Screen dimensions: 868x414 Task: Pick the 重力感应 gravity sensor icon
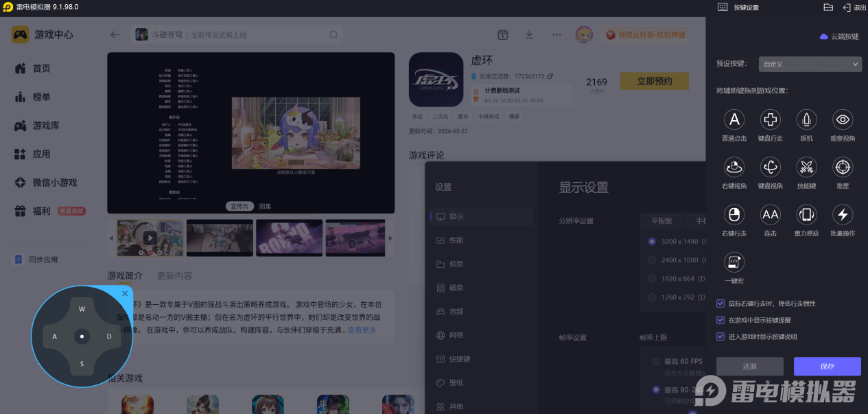806,215
